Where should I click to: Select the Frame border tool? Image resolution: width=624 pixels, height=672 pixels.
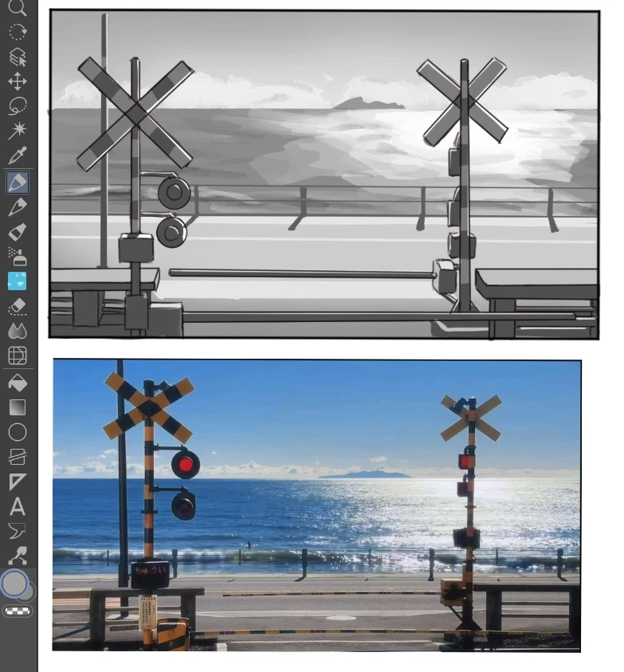coord(18,457)
